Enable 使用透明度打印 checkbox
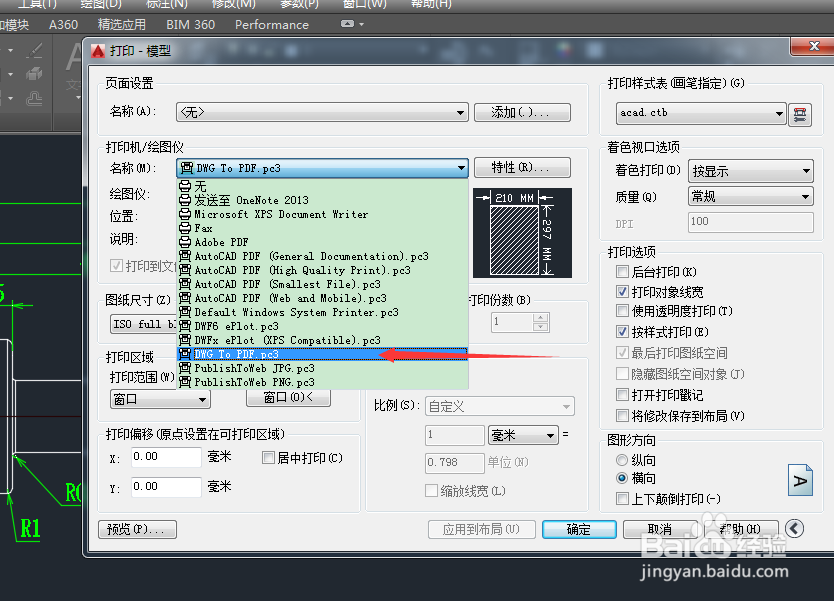834x601 pixels. (622, 310)
